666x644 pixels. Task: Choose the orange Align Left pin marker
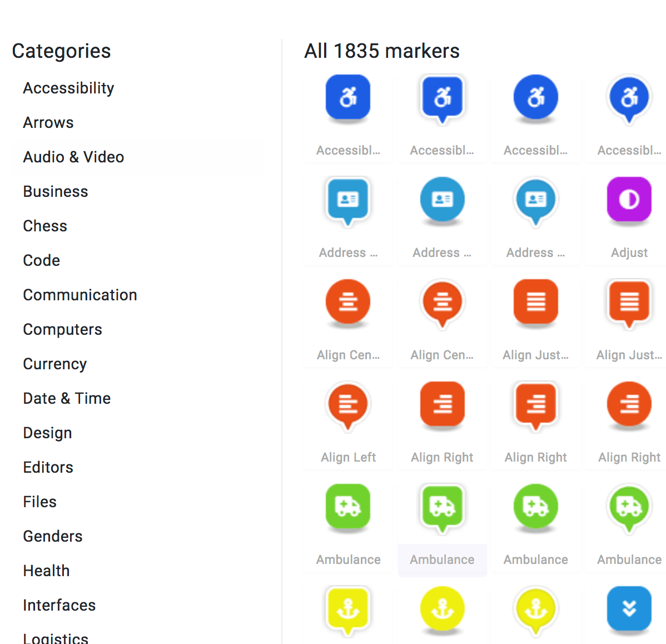click(348, 407)
